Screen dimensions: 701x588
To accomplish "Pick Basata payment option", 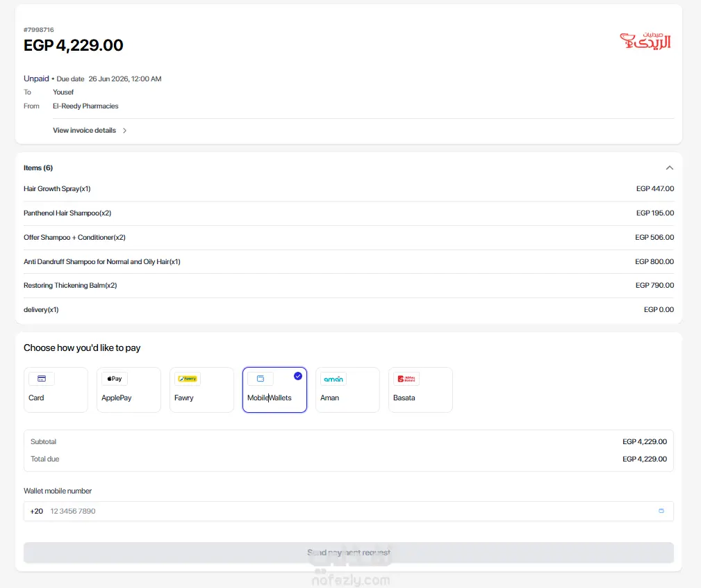I will (420, 390).
